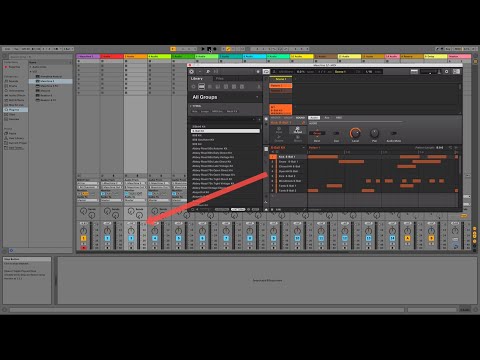Toggle return track A activator button

tap(407, 238)
